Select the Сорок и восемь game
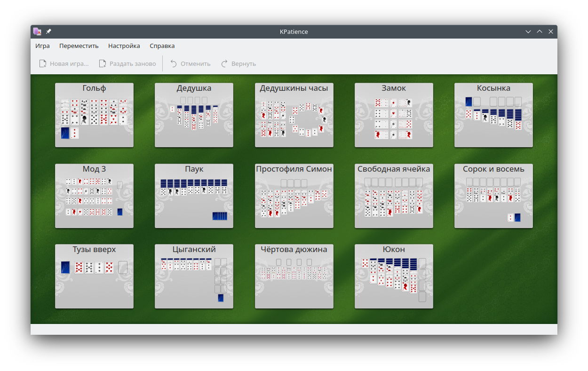 [493, 196]
